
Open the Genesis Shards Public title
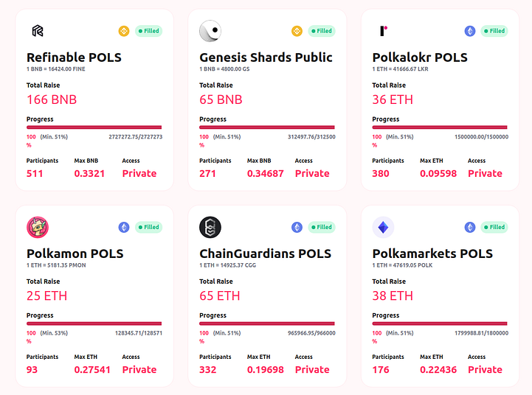(x=266, y=57)
